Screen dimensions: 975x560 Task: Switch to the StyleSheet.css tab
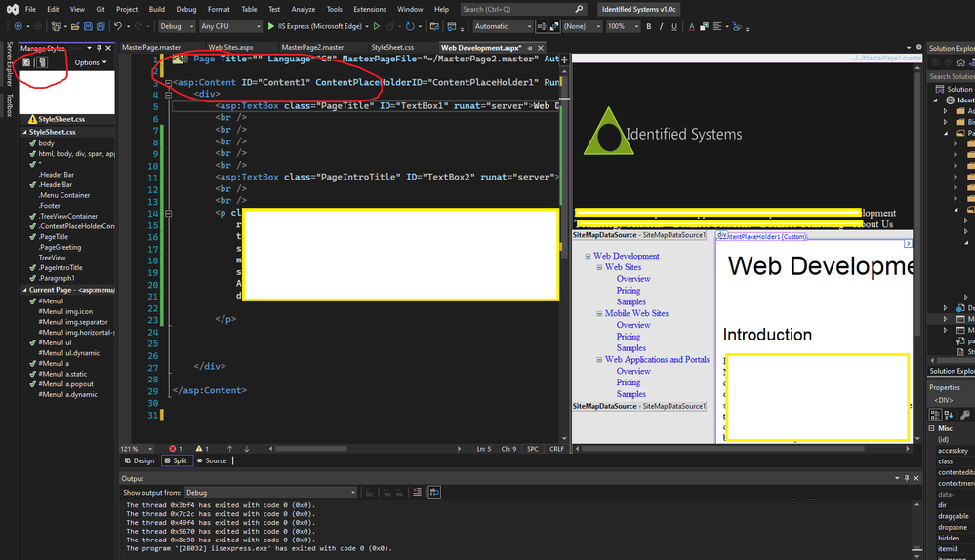pos(392,47)
